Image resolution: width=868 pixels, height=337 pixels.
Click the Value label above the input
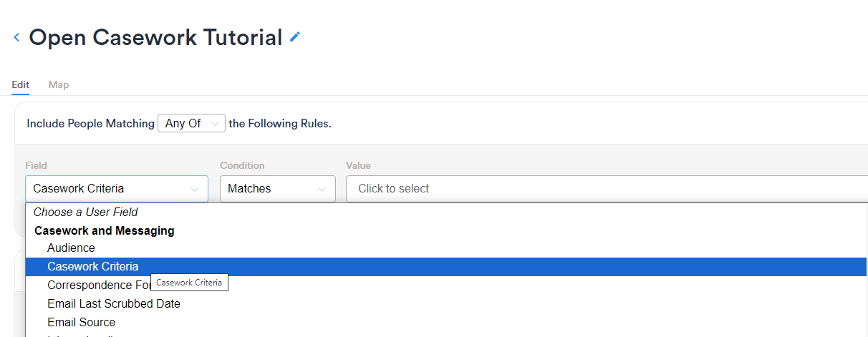click(358, 165)
